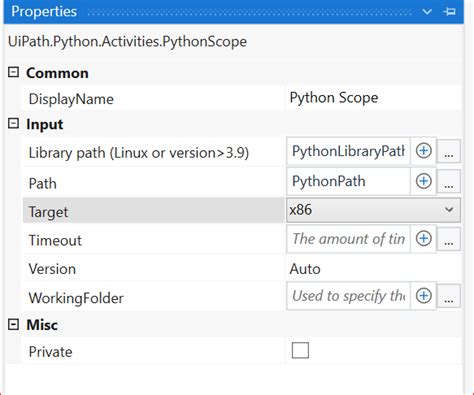This screenshot has height=395, width=474.
Task: Select the Library path property label
Action: [139, 153]
